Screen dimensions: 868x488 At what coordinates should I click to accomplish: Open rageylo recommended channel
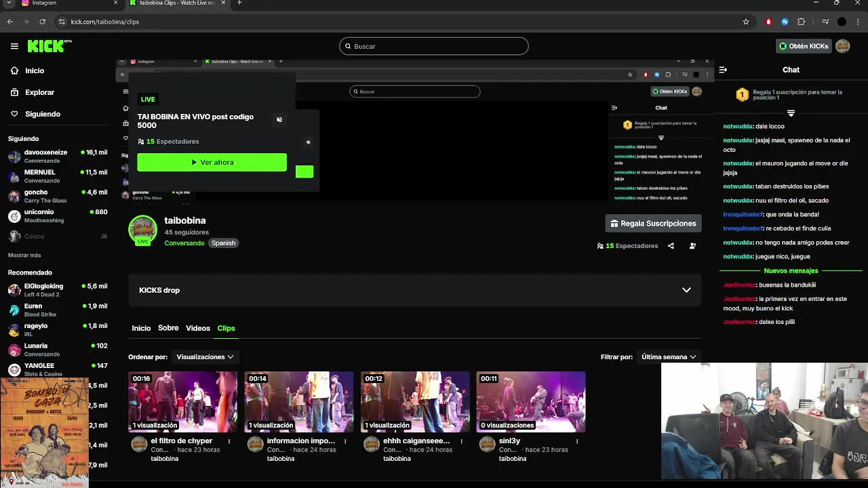[58, 330]
